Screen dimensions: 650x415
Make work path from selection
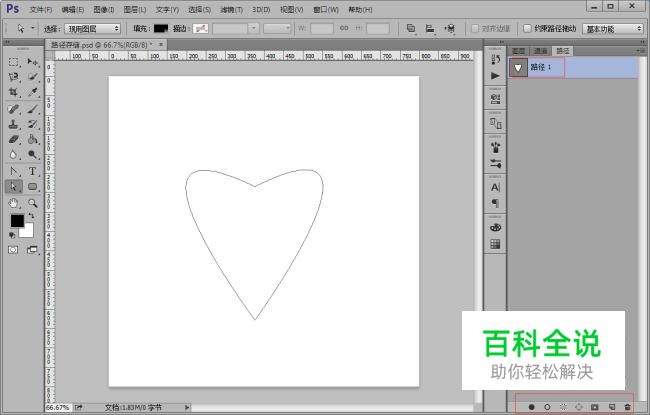[x=579, y=407]
